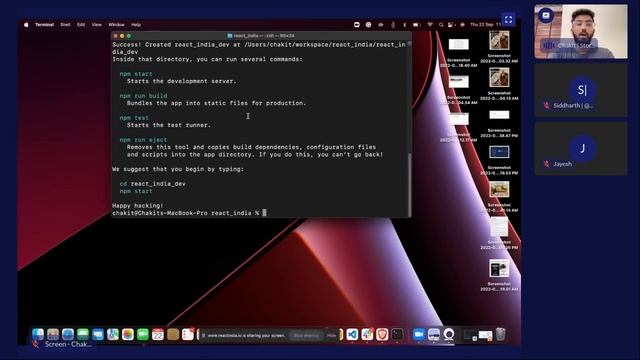The width and height of the screenshot is (640, 360).
Task: Click the Bluetooth status icon
Action: pos(404,25)
